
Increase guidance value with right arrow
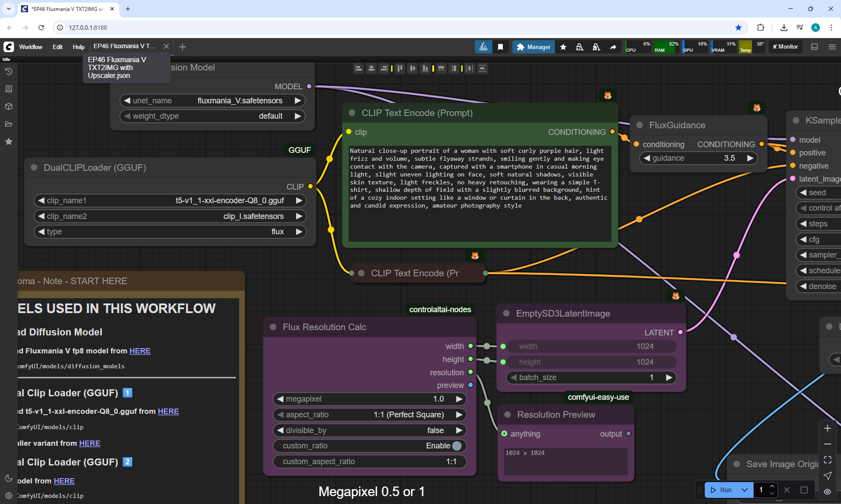point(750,158)
